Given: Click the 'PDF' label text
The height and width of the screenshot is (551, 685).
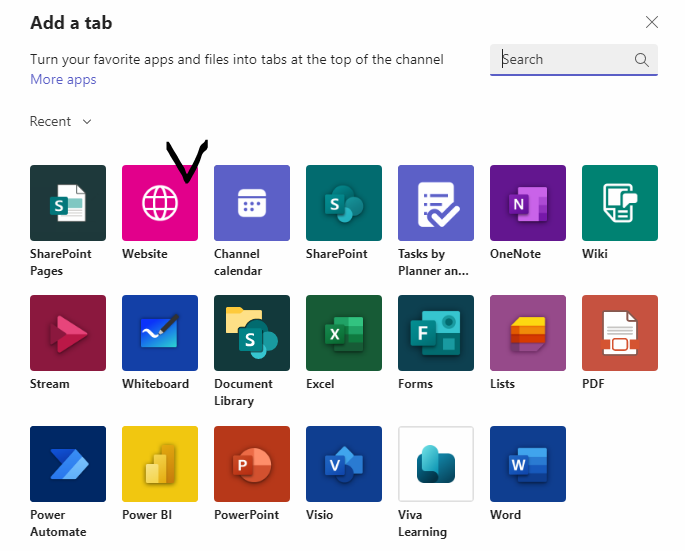Looking at the screenshot, I should 593,384.
